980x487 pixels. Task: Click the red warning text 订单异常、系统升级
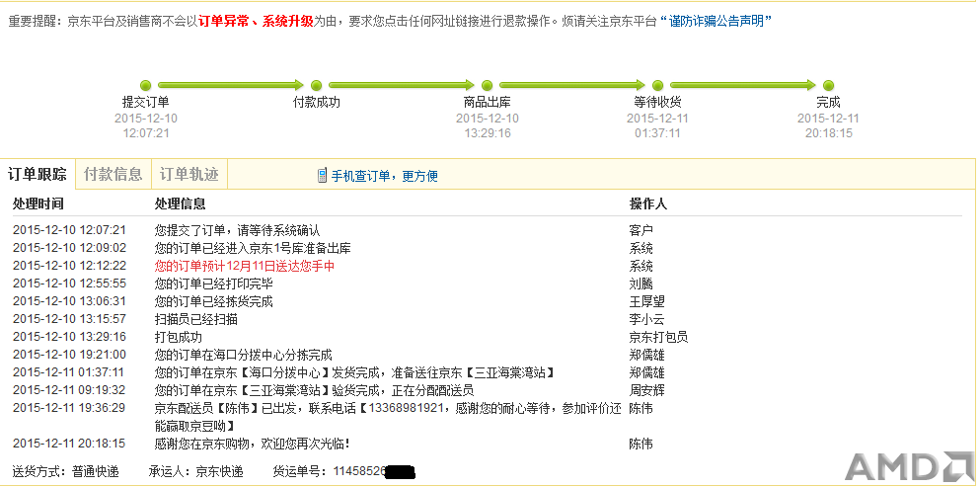[256, 22]
